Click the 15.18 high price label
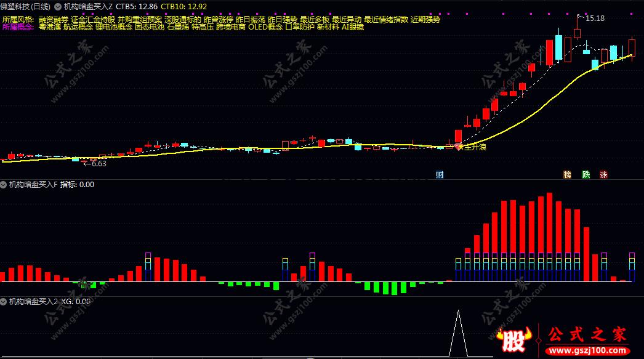 [x=595, y=18]
